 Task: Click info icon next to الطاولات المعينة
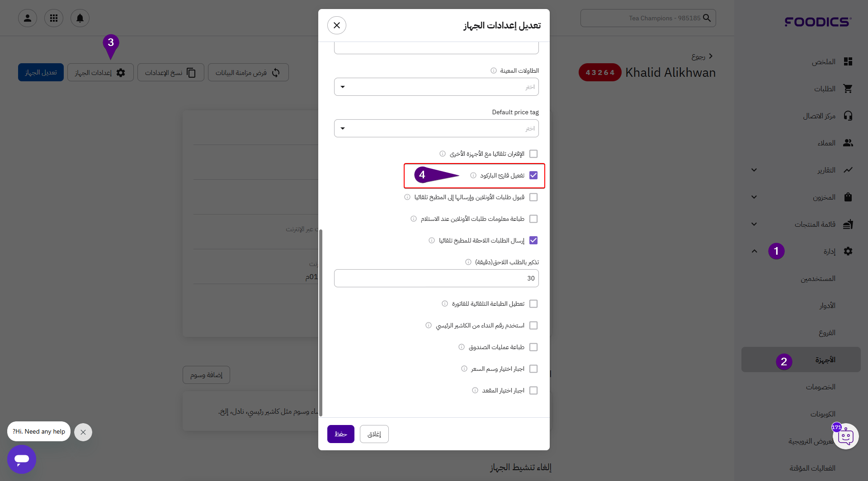pyautogui.click(x=494, y=70)
